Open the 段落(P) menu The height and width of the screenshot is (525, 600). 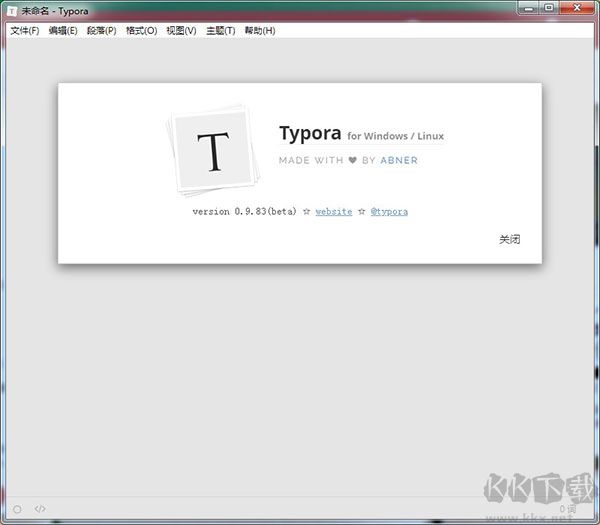pos(101,31)
